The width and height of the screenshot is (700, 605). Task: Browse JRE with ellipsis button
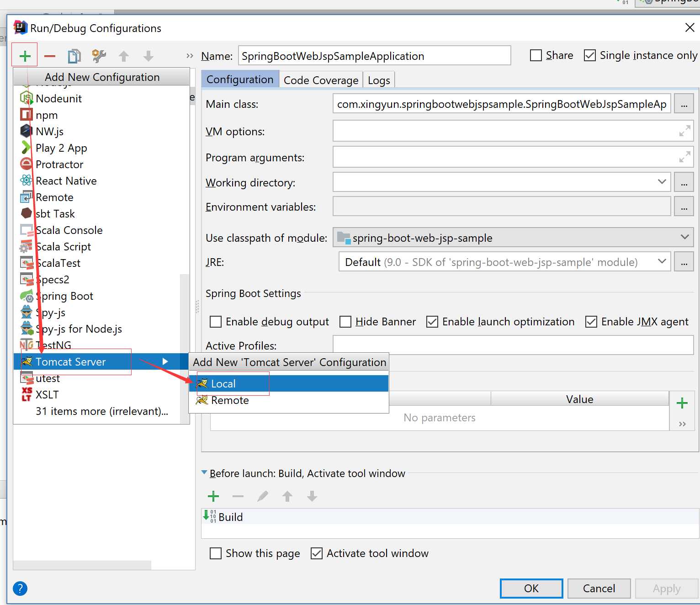684,262
